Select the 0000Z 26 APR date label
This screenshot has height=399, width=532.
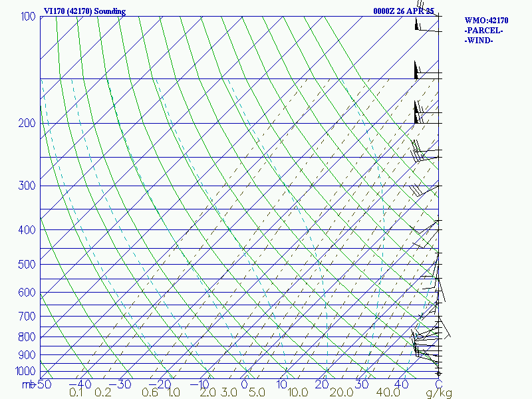point(404,11)
